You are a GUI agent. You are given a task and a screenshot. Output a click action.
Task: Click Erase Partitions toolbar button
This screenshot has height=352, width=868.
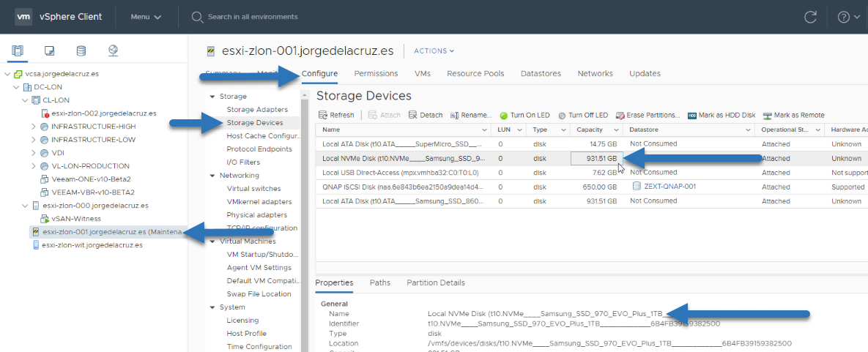click(648, 115)
